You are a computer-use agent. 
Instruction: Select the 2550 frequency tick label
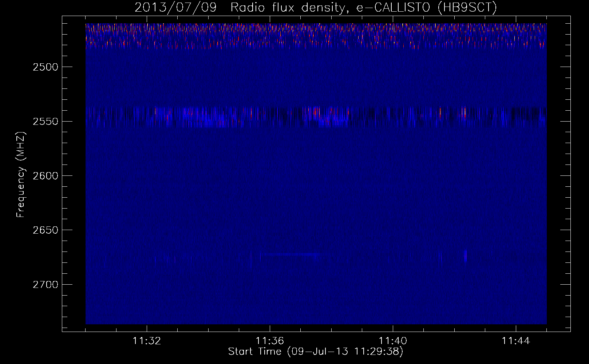(x=46, y=121)
